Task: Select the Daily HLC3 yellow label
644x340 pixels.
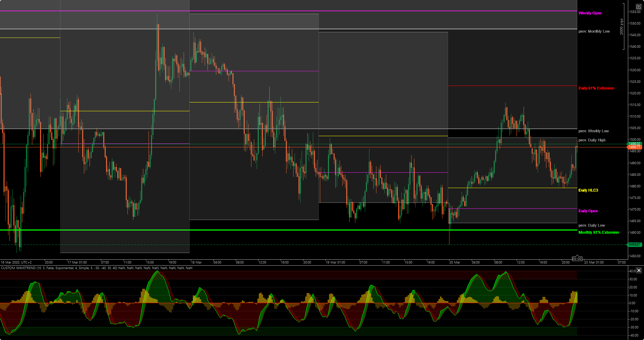Action: (x=588, y=191)
